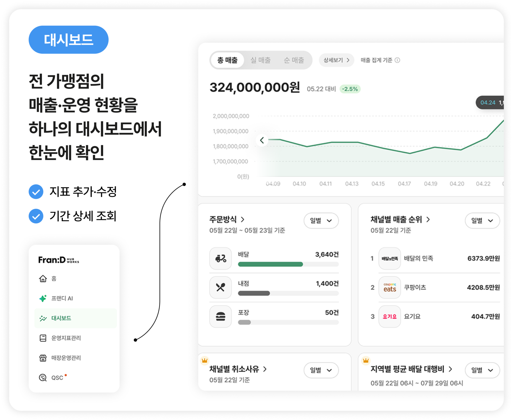Go to previous chart range with left arrow
Viewport: 513px width, 420px height.
[262, 140]
